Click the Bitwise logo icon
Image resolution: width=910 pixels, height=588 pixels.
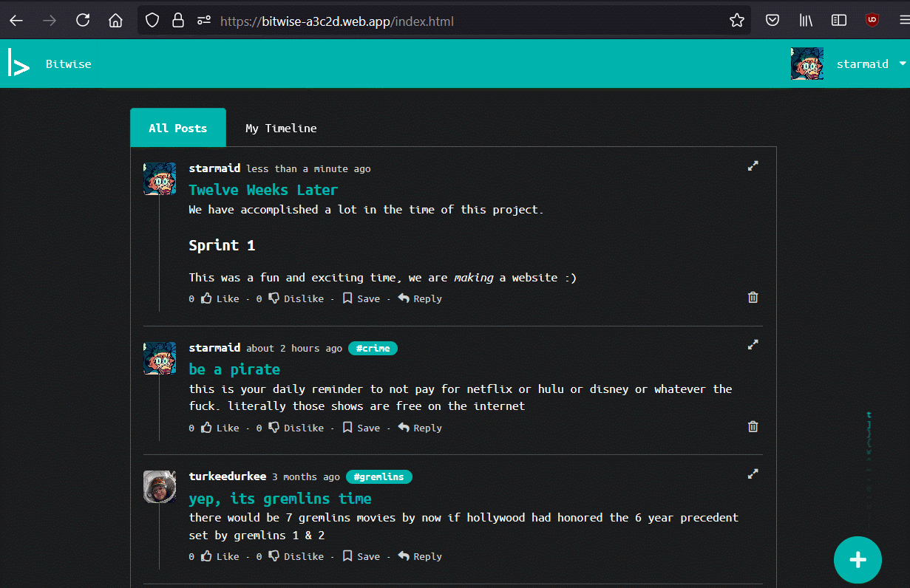(x=18, y=64)
